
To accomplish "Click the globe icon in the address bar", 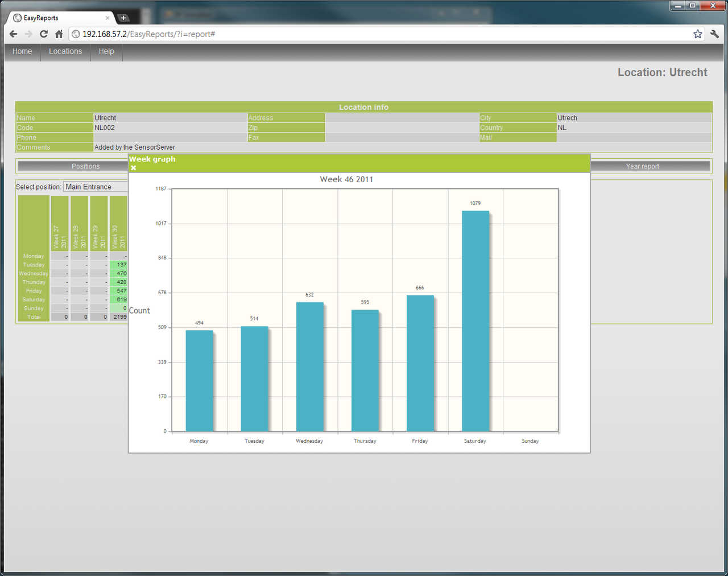I will click(x=75, y=34).
